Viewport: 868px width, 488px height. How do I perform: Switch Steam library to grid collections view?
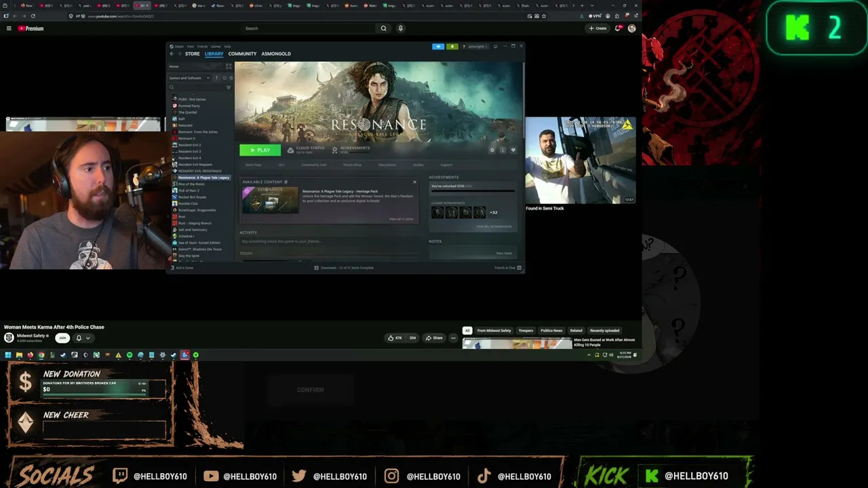coord(229,66)
